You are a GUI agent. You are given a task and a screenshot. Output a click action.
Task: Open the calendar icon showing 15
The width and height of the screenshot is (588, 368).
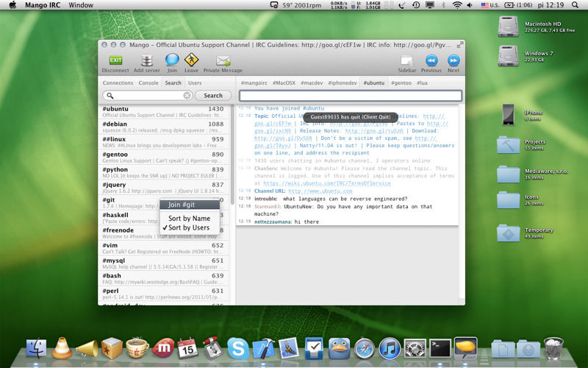[x=187, y=348]
